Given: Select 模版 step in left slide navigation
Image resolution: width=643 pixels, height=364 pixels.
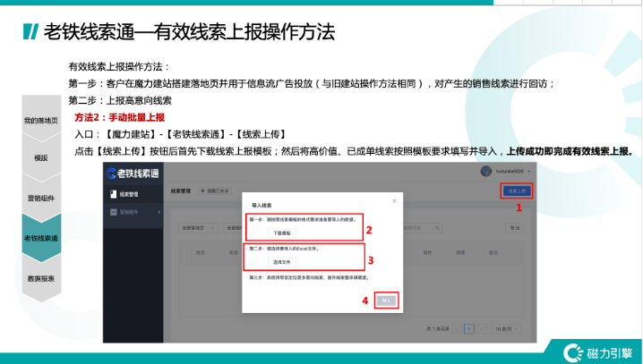Looking at the screenshot, I should [x=41, y=158].
